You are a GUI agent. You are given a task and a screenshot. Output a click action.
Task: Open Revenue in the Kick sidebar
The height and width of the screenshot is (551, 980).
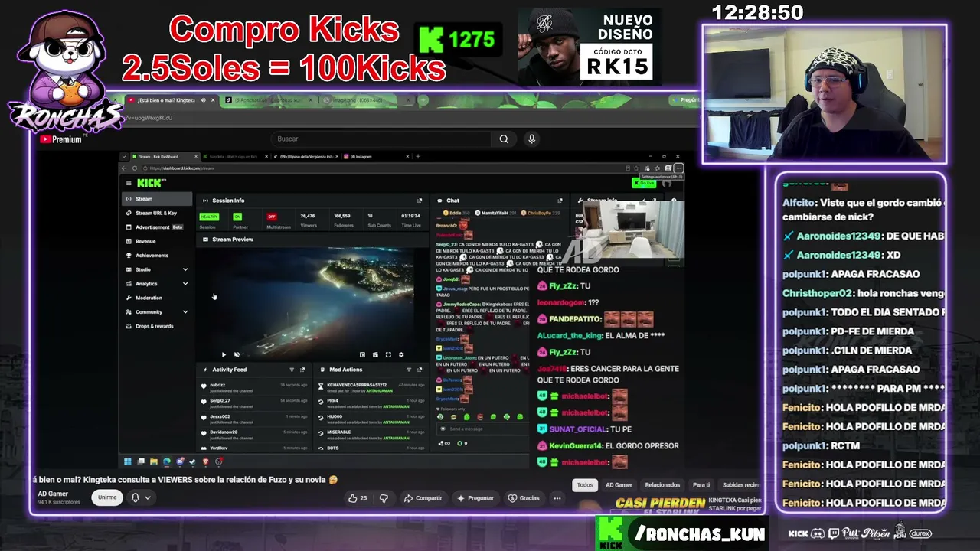158,241
